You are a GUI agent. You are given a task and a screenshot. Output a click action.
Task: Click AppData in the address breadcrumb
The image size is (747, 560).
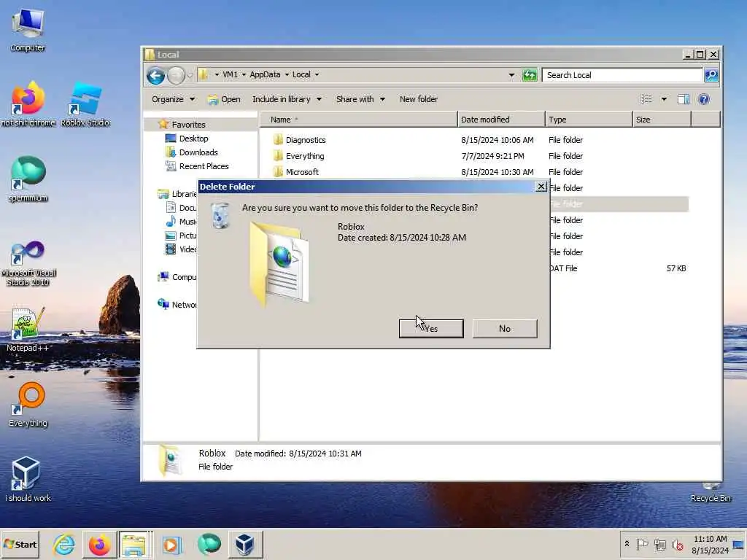(x=265, y=75)
